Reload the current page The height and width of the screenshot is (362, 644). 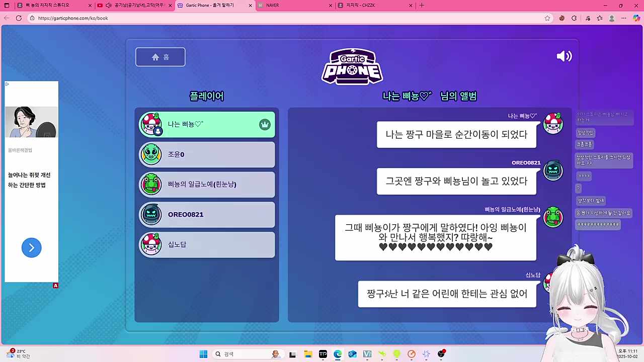[x=19, y=18]
